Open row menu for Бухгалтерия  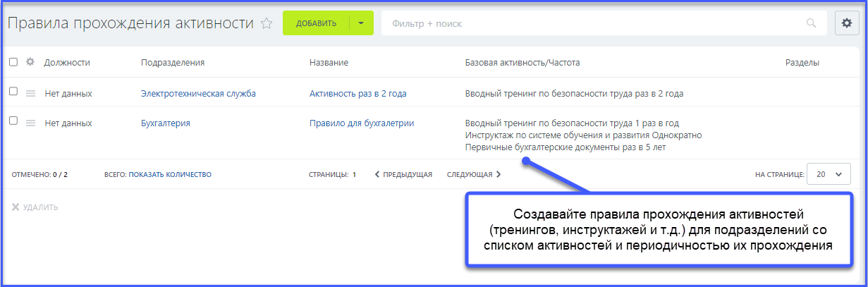click(30, 123)
